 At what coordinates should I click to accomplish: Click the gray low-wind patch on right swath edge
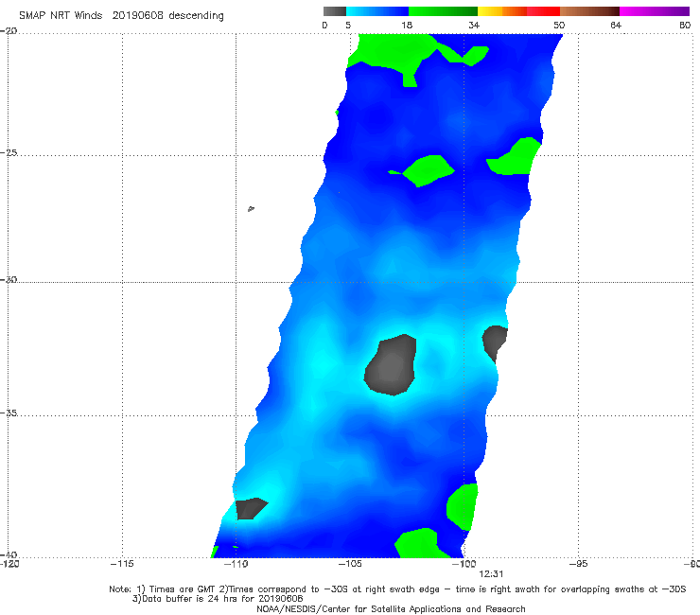[x=494, y=343]
